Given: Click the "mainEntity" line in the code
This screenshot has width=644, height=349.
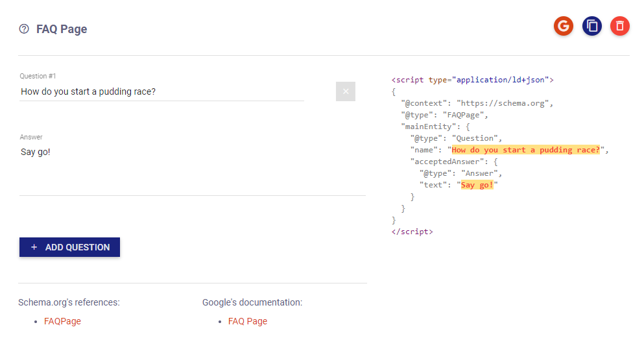Looking at the screenshot, I should click(435, 126).
